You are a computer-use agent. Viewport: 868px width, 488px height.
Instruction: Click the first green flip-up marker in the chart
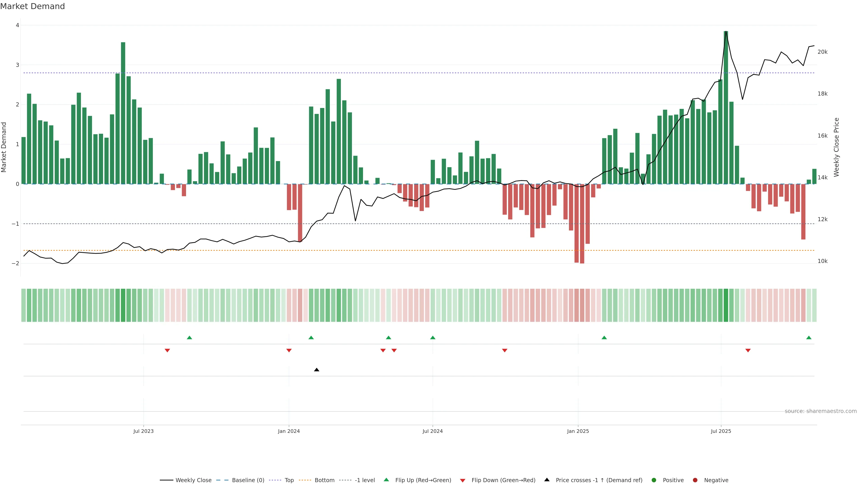pos(189,338)
